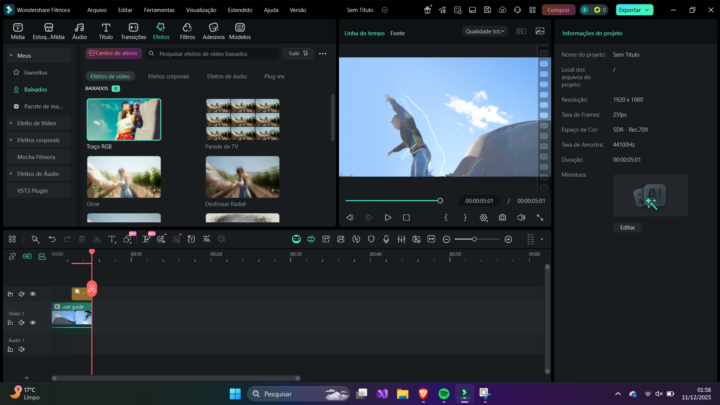Image resolution: width=720 pixels, height=405 pixels.
Task: Mute the Video 1 track
Action: point(21,323)
